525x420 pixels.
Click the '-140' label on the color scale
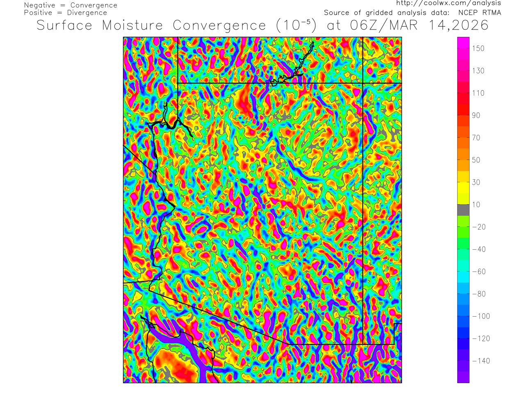point(481,361)
